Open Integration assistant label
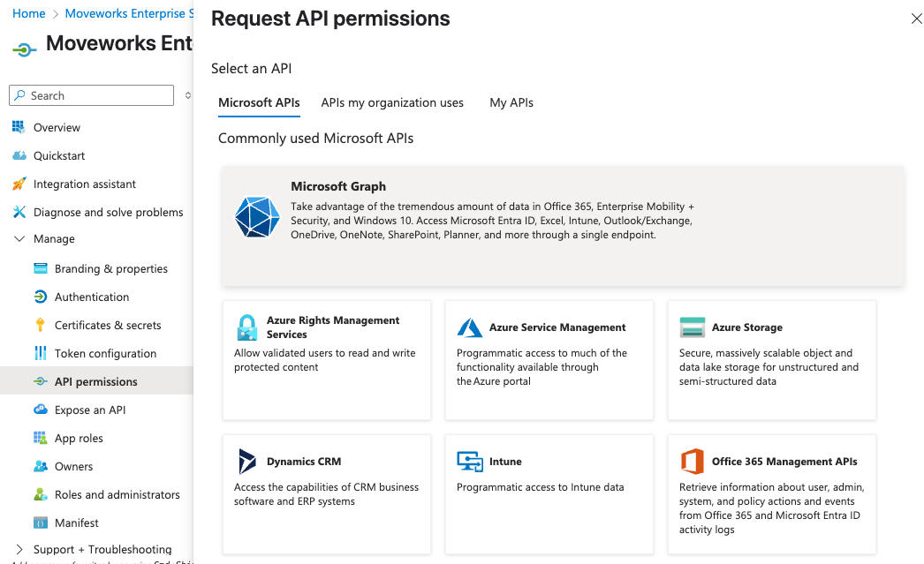924x564 pixels. tap(85, 184)
